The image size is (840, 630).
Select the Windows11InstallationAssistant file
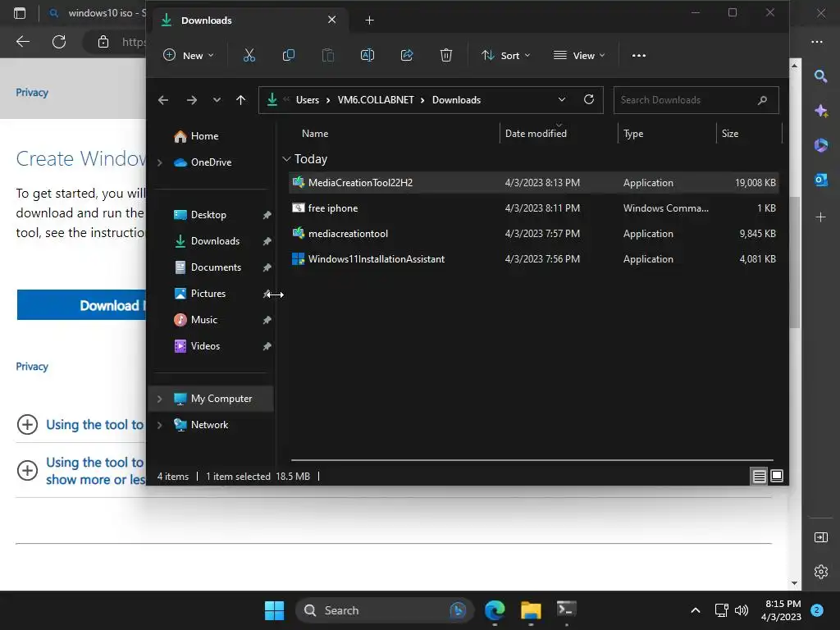[x=533, y=258]
